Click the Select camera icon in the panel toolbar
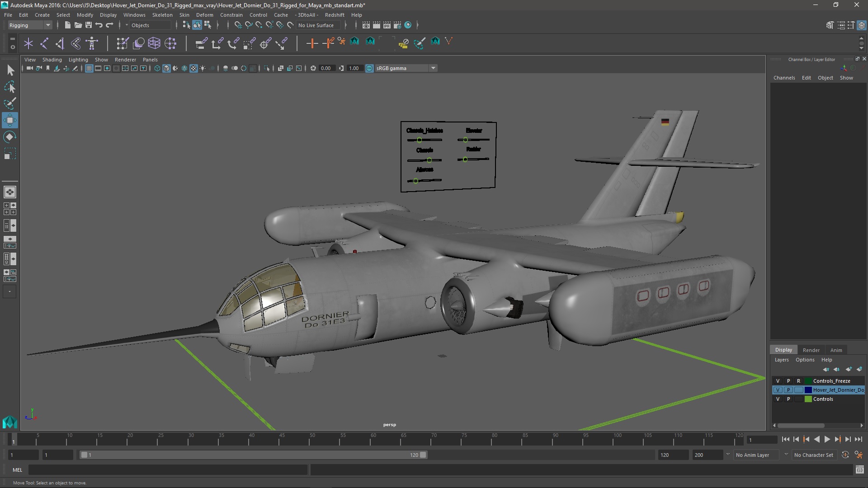 [x=29, y=68]
